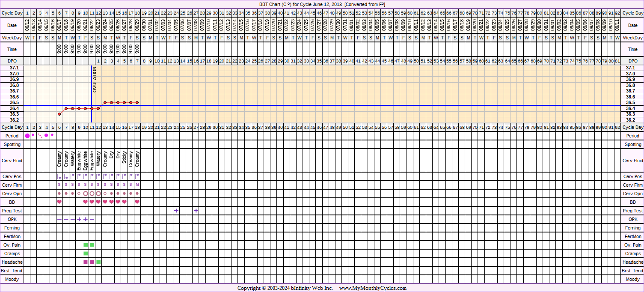Viewport: 644px width, 292px height.
Task: Click the large period dot on cycle day 1
Action: click(27, 136)
